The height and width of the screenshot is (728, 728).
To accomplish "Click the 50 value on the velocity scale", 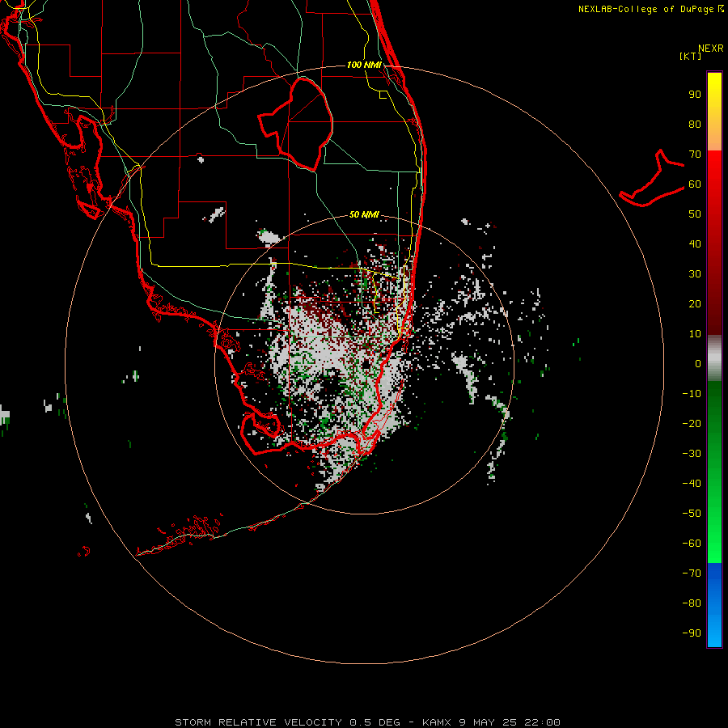I will (x=695, y=214).
